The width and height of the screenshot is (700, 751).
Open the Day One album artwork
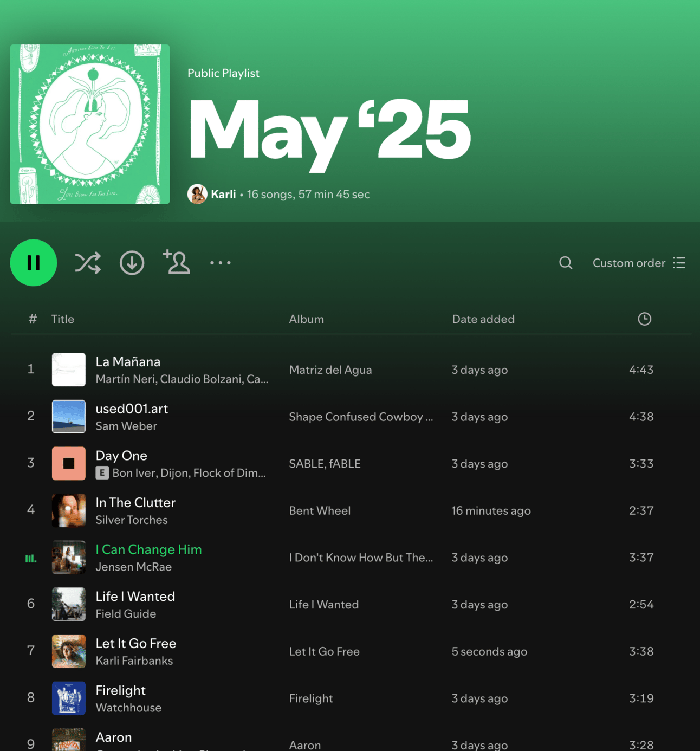click(69, 463)
